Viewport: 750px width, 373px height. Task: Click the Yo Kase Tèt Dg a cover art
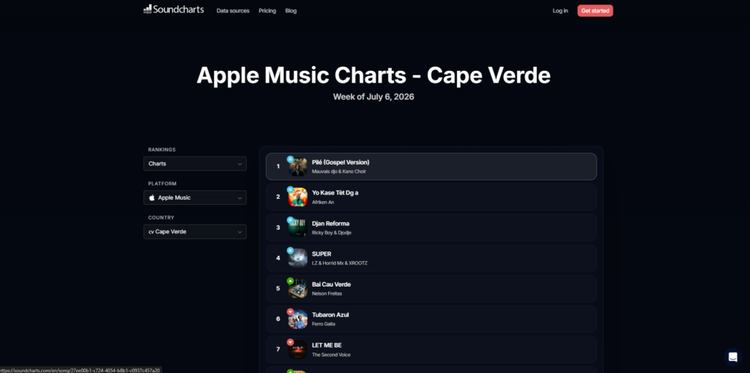[x=298, y=197]
